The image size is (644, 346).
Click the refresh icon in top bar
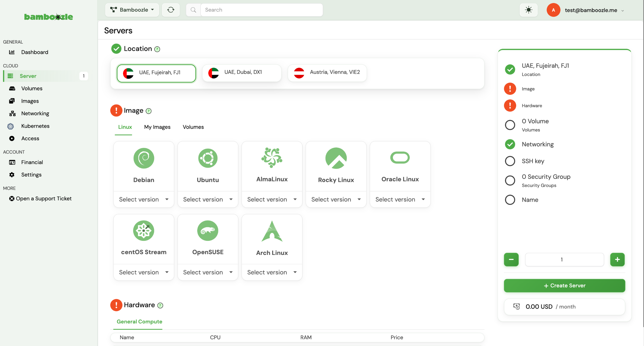[x=171, y=10]
